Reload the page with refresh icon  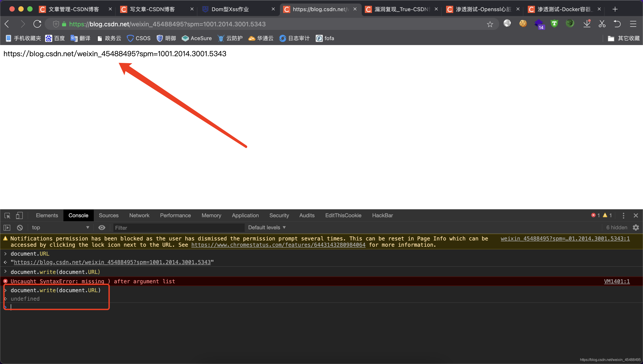coord(37,24)
